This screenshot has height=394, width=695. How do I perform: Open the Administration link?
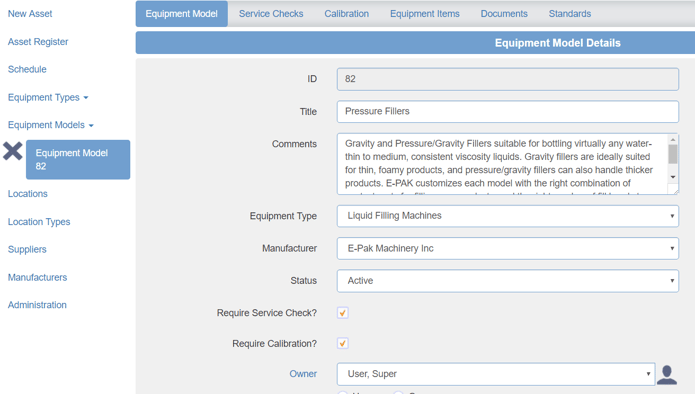pyautogui.click(x=37, y=305)
